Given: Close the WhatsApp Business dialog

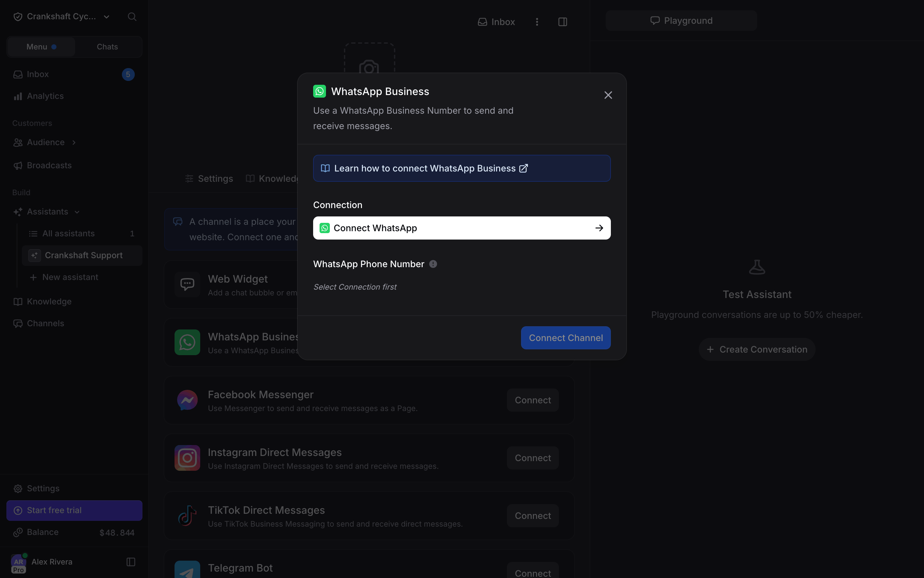Looking at the screenshot, I should coord(608,95).
